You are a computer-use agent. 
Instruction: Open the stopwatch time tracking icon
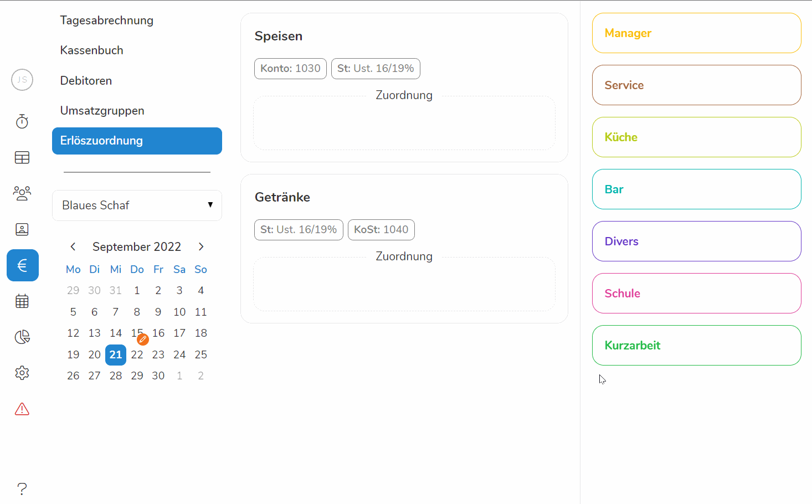[22, 121]
